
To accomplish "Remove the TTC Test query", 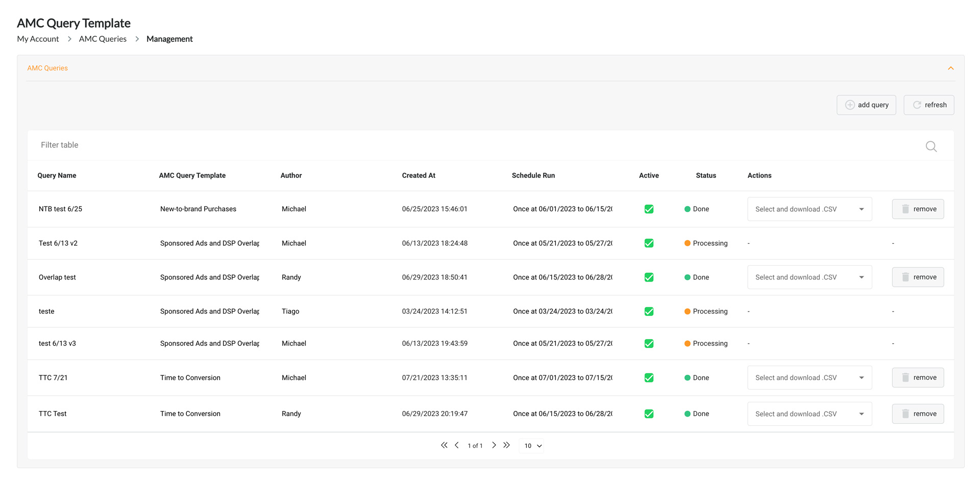I will (x=918, y=414).
